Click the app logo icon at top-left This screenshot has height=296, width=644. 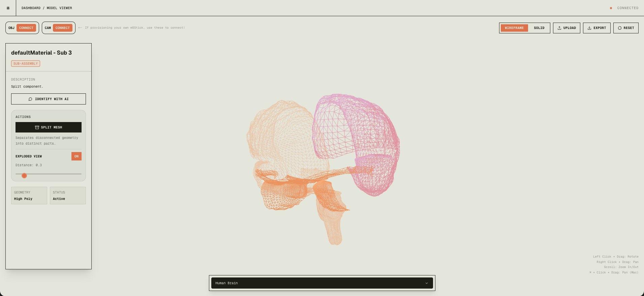[8, 8]
